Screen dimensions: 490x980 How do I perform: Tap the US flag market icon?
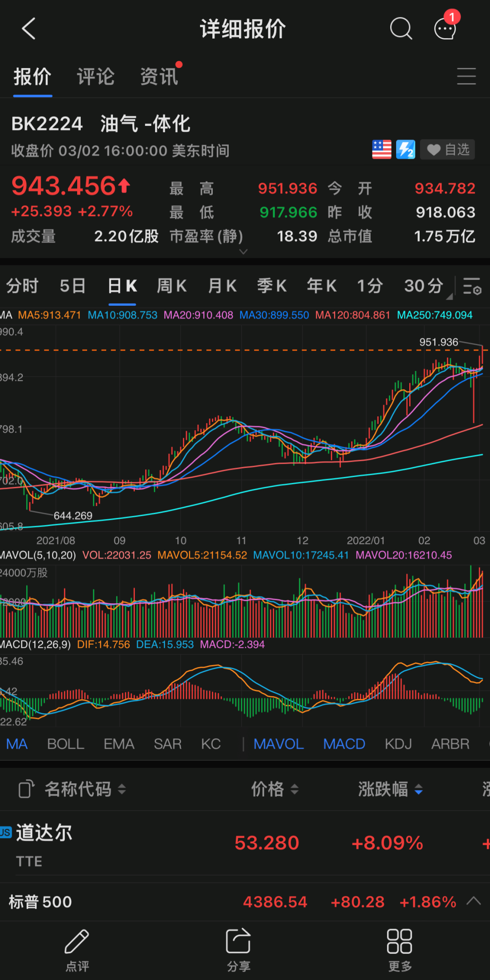click(x=382, y=149)
